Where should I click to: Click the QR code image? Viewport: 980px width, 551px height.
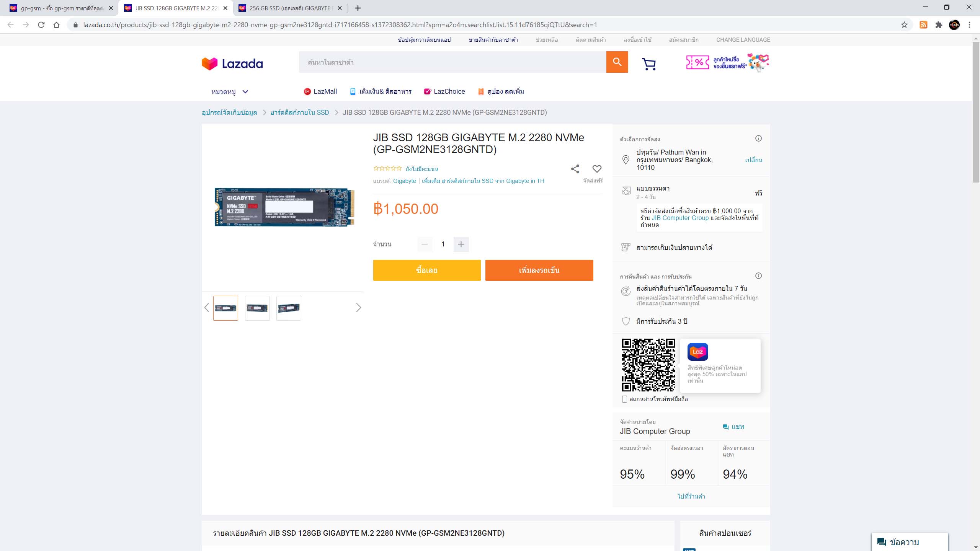pos(648,365)
